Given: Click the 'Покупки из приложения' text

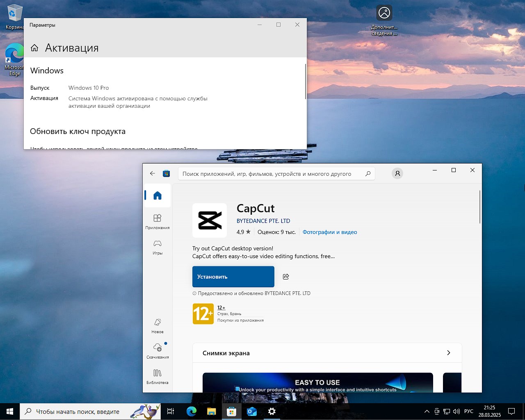Looking at the screenshot, I should point(240,320).
